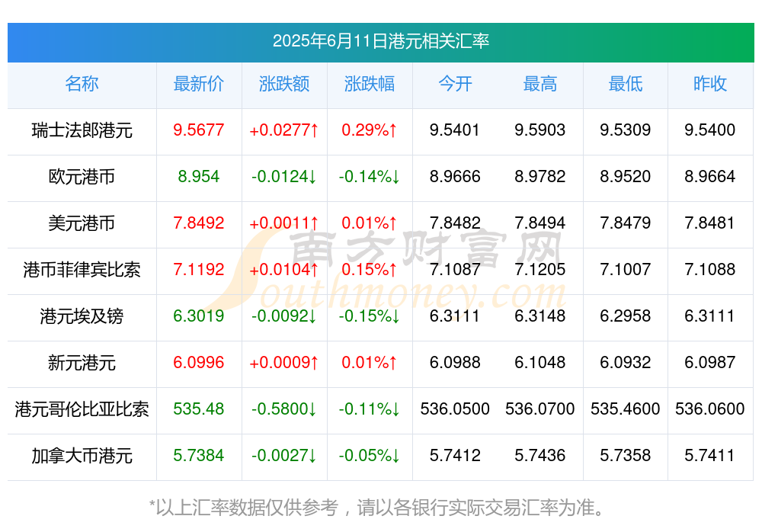762x532 pixels.
Task: Click the 最新价 column header
Action: coord(199,84)
